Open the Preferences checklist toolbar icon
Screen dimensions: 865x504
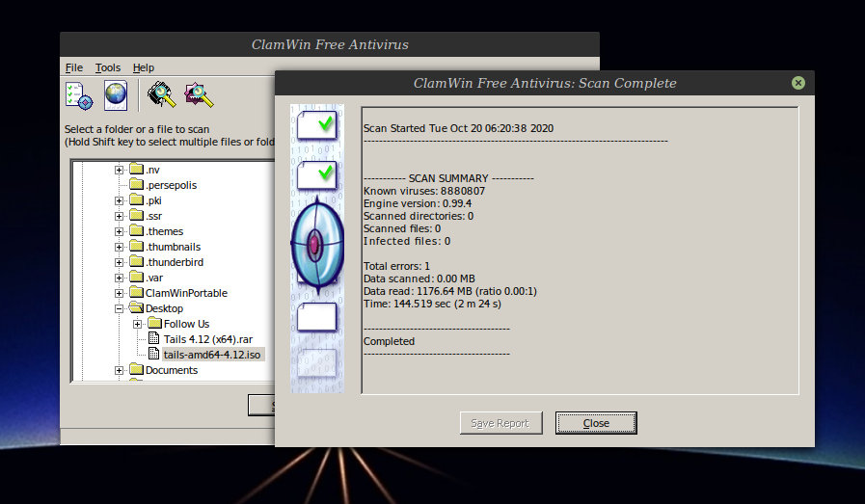tap(79, 96)
